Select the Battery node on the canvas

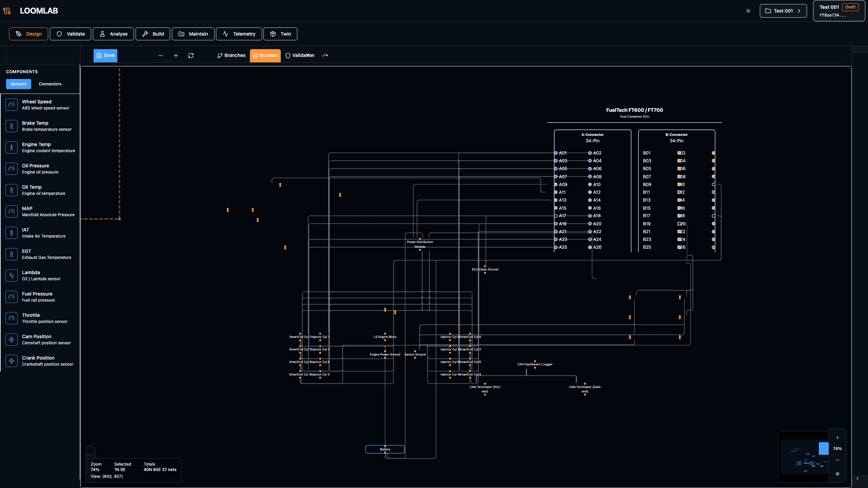point(385,449)
